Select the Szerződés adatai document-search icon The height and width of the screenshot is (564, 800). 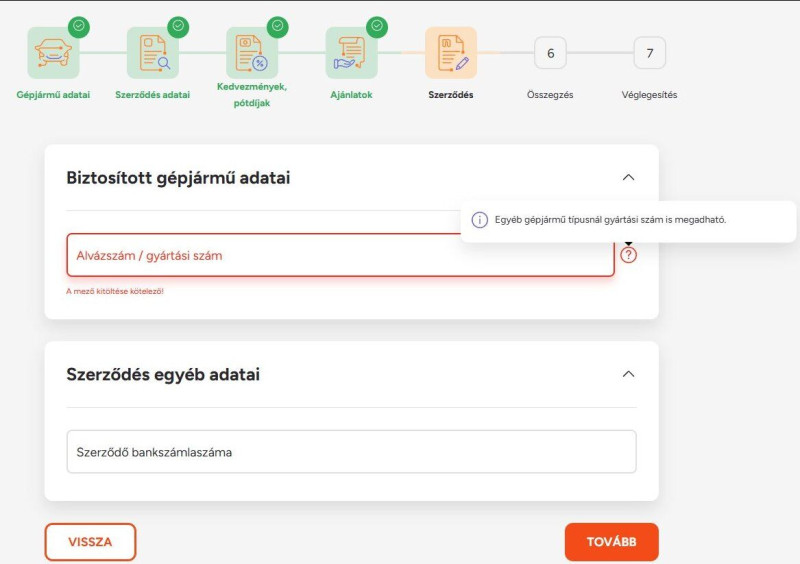153,53
